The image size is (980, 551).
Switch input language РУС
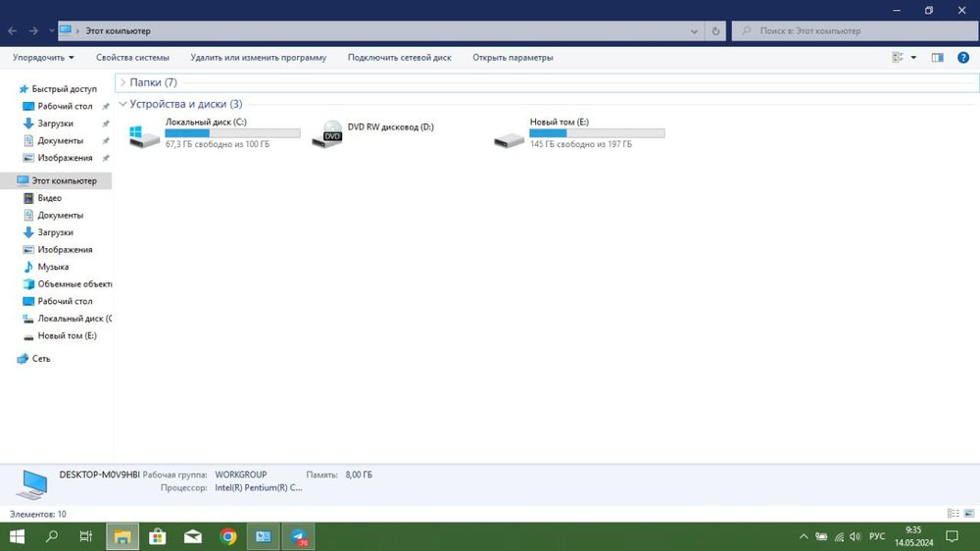pos(877,536)
